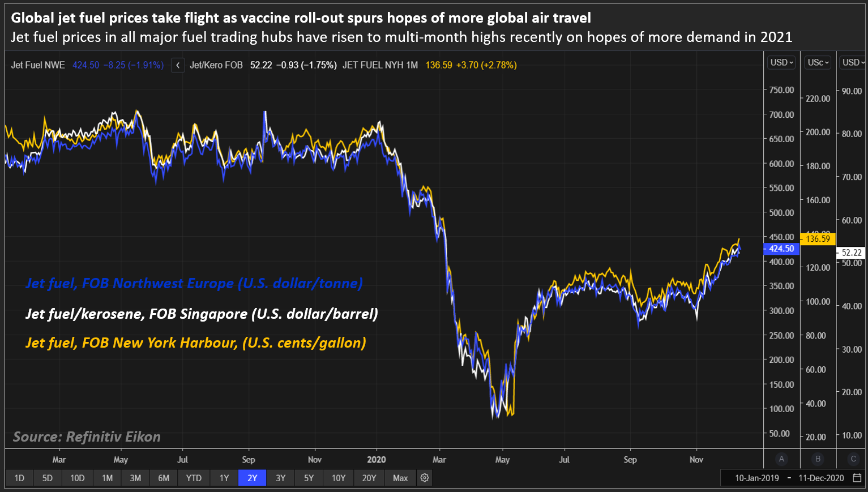Click the white 52.22 price tag
868x492 pixels.
point(852,253)
